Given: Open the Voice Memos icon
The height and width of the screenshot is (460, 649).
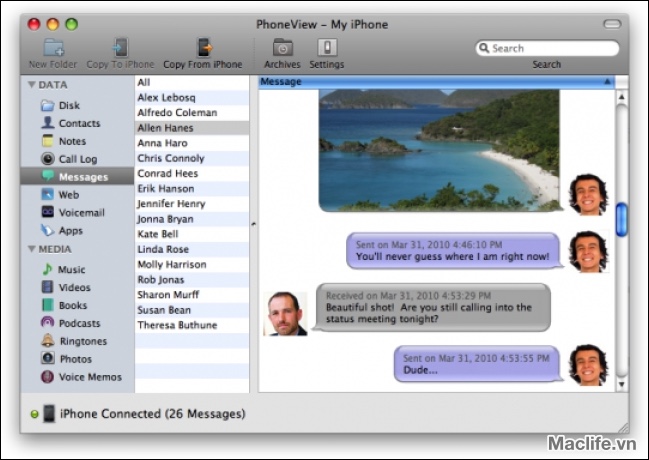Looking at the screenshot, I should tap(47, 377).
